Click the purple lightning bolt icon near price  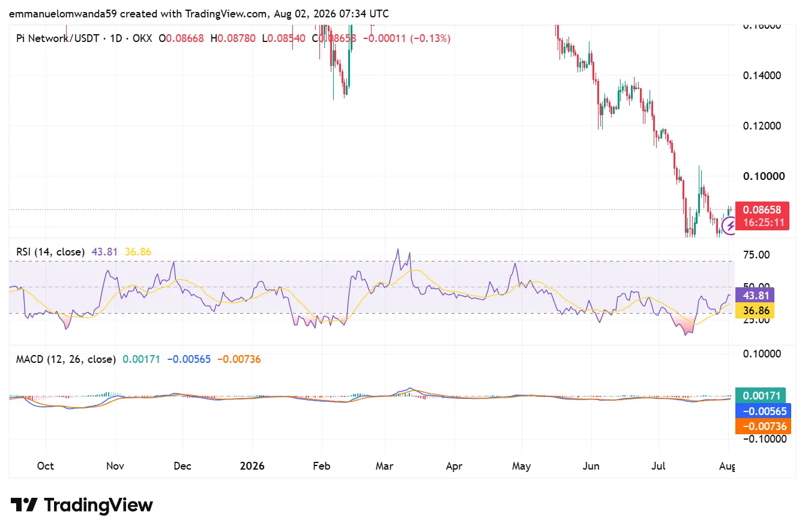729,226
